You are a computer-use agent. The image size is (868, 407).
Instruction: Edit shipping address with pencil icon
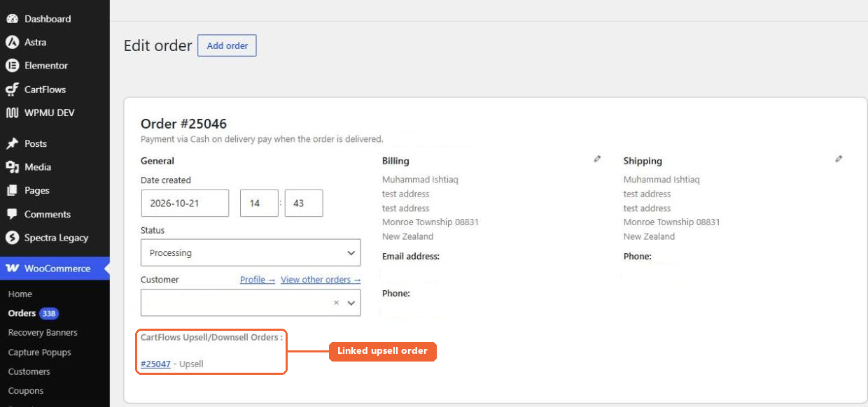(x=839, y=159)
